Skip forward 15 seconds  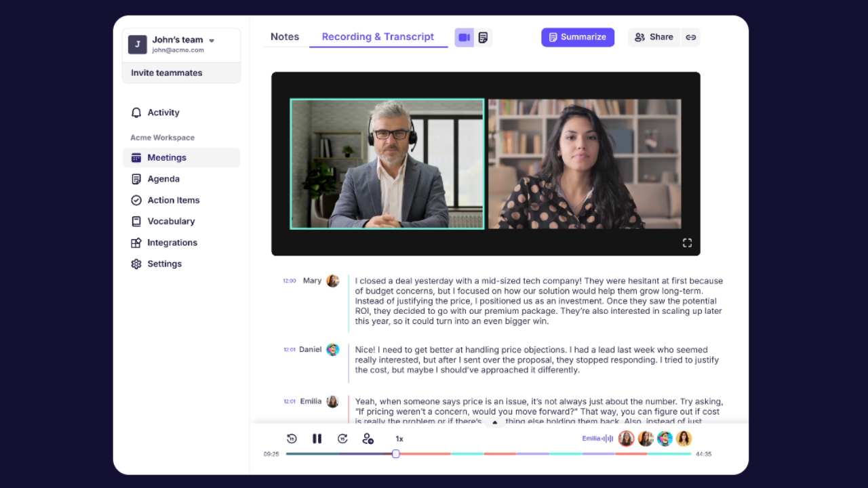click(342, 439)
